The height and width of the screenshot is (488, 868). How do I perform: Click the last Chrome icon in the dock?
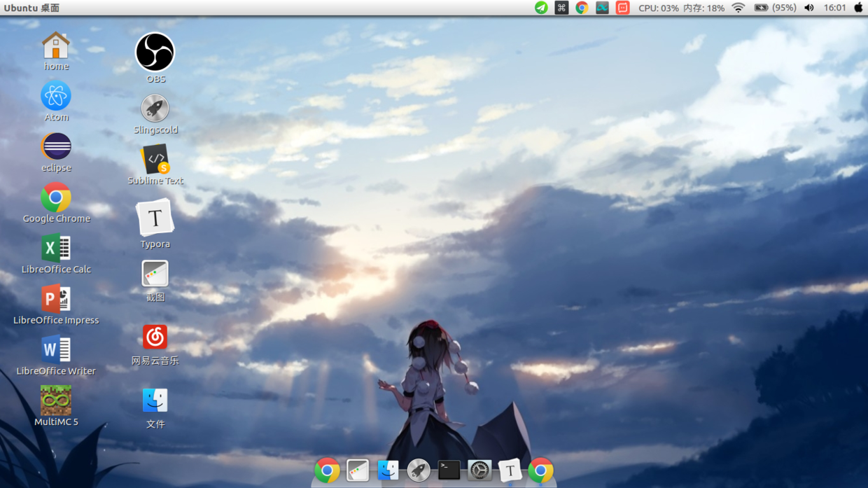[x=540, y=470]
